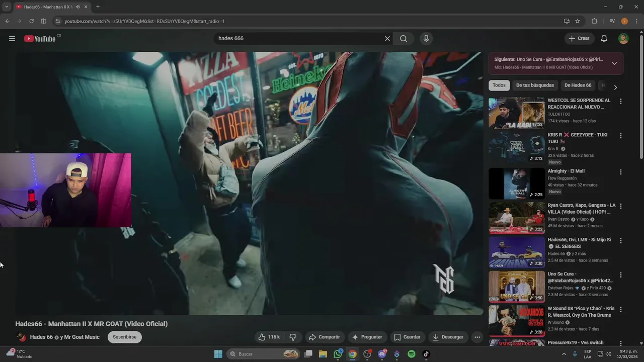Go back with browser back arrow
The height and width of the screenshot is (362, 644).
point(7,21)
